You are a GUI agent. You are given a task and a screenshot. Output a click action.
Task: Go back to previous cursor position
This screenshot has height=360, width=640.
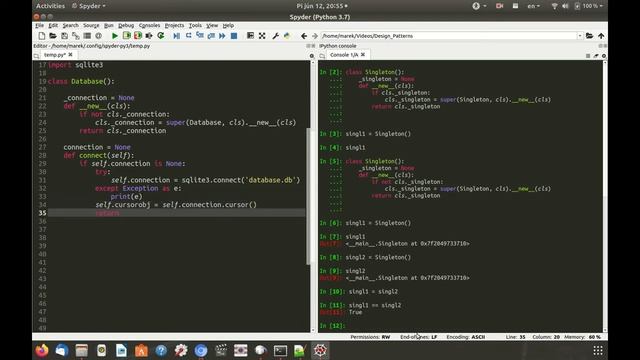(304, 36)
